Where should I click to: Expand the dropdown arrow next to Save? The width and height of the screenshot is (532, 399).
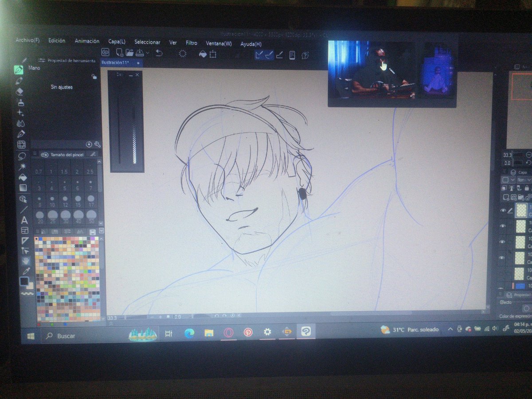148,53
